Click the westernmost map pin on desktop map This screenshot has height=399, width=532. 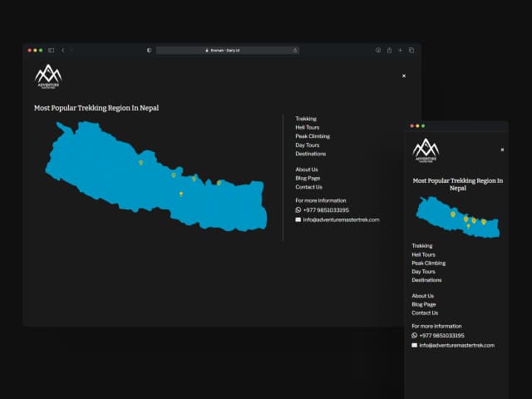click(x=140, y=163)
